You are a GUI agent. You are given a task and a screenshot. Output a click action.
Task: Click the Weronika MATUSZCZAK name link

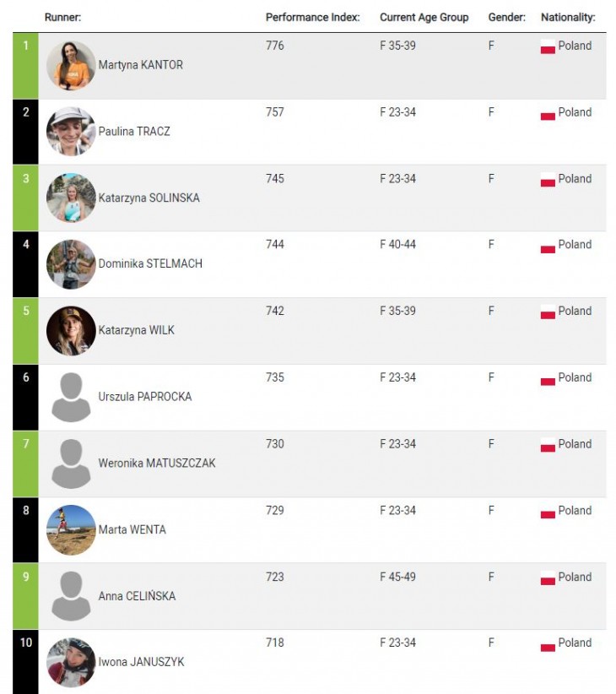click(x=157, y=463)
